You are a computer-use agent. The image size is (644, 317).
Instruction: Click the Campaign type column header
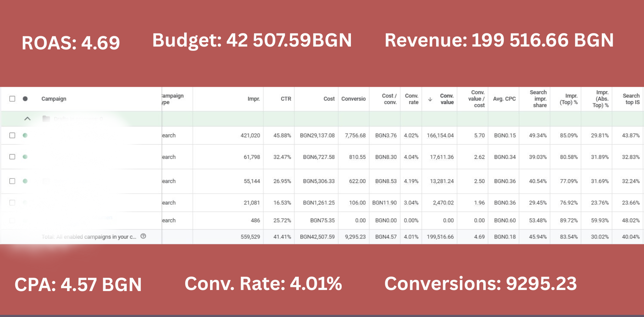point(173,99)
